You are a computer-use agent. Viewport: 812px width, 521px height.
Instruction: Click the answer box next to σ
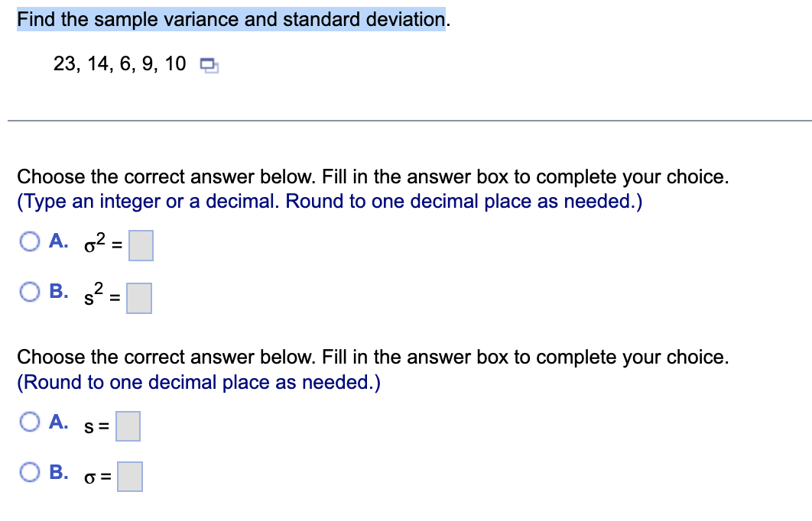[x=129, y=477]
